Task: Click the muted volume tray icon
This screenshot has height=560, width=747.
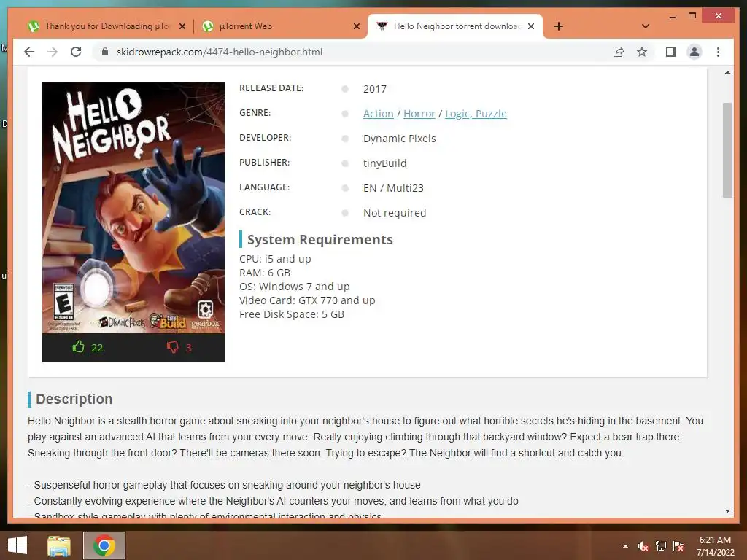Action: [643, 546]
